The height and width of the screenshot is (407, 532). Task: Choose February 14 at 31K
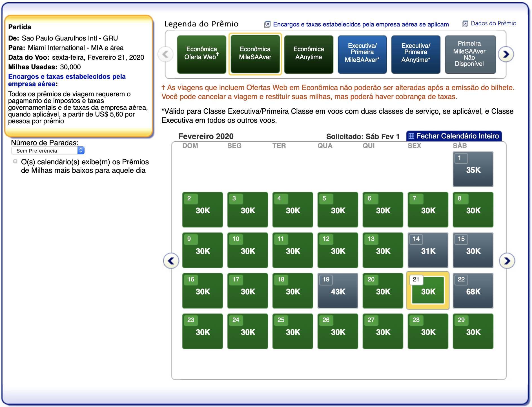[428, 250]
